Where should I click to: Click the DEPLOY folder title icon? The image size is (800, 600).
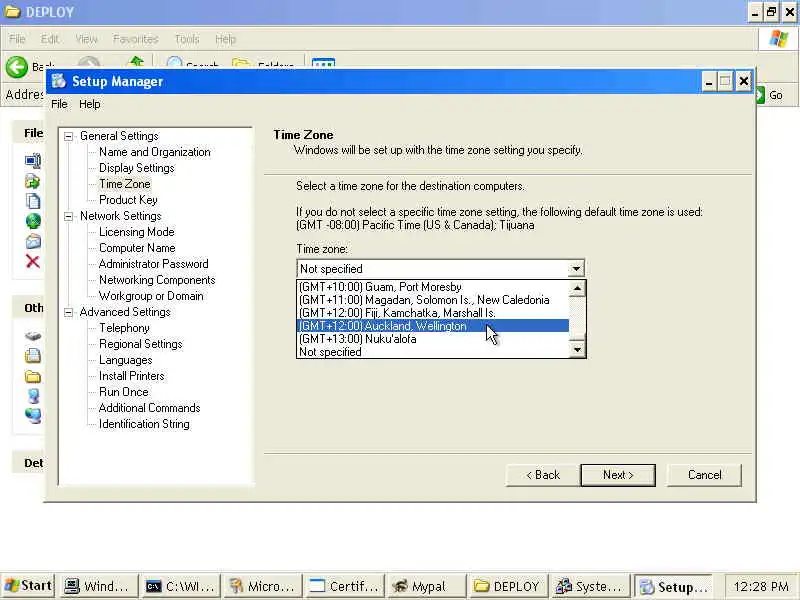click(x=12, y=12)
